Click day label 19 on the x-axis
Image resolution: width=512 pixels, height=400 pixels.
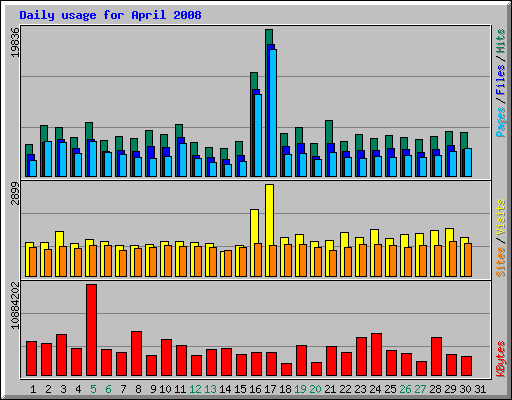[300, 389]
